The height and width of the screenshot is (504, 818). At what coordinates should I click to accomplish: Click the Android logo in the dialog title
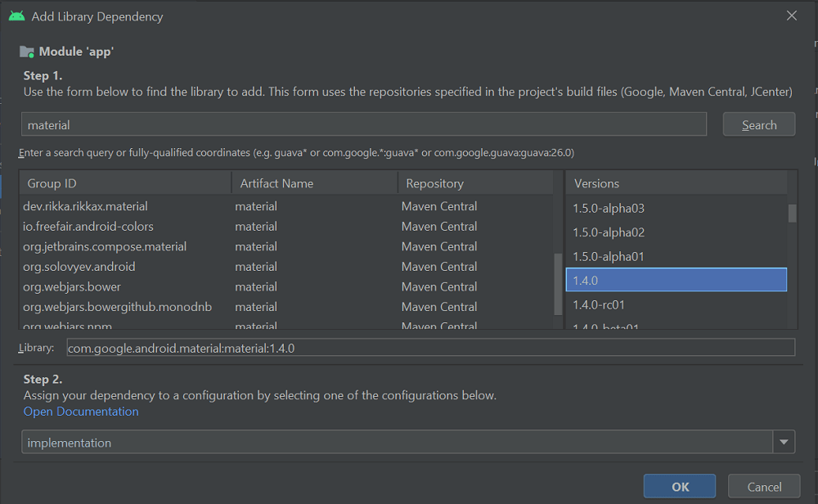pos(16,15)
